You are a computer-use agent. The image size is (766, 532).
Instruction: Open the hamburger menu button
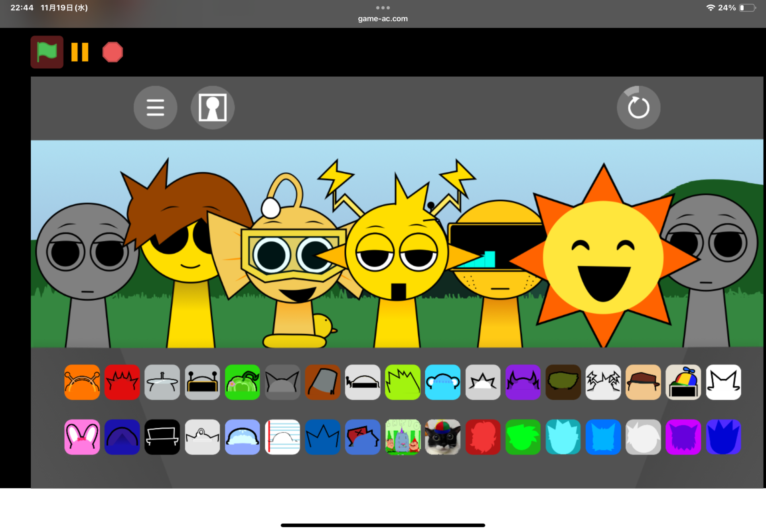(x=155, y=108)
